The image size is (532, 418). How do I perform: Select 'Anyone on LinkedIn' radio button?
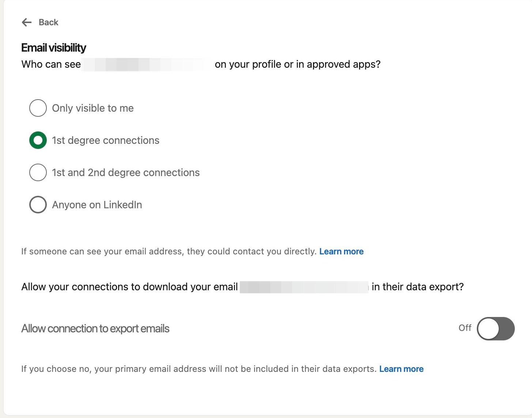point(38,205)
